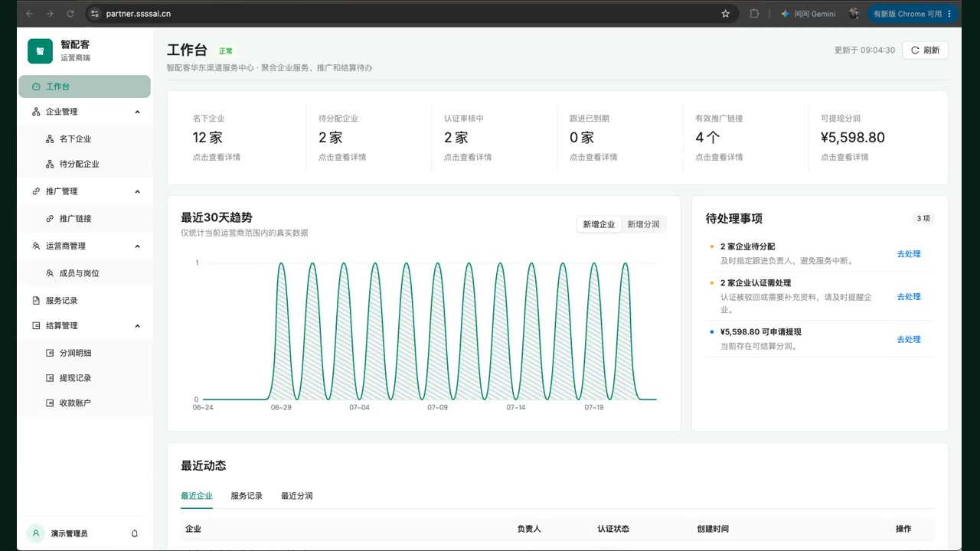Click 去处理 for ¥5,598.80 可申请提现
The height and width of the screenshot is (551, 980).
click(x=909, y=340)
